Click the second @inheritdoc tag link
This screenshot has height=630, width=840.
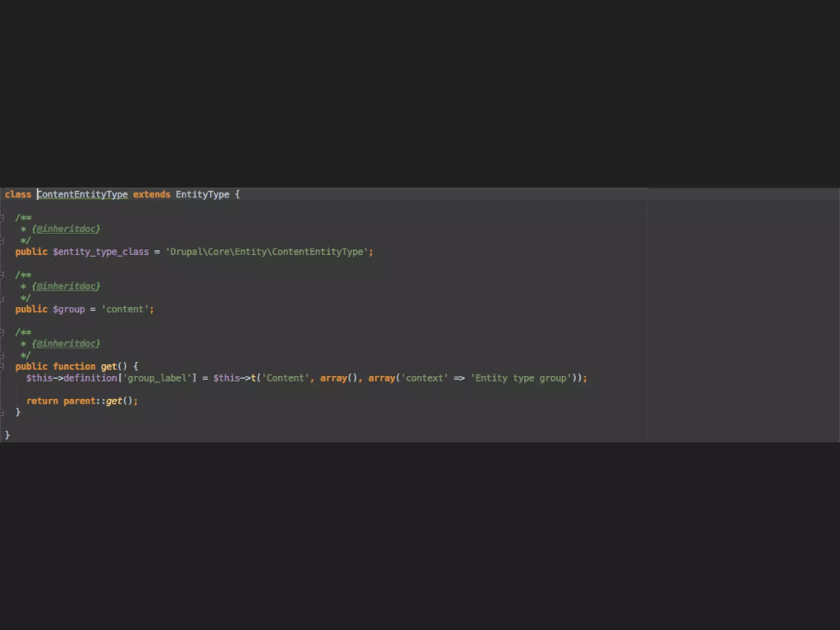pos(66,286)
